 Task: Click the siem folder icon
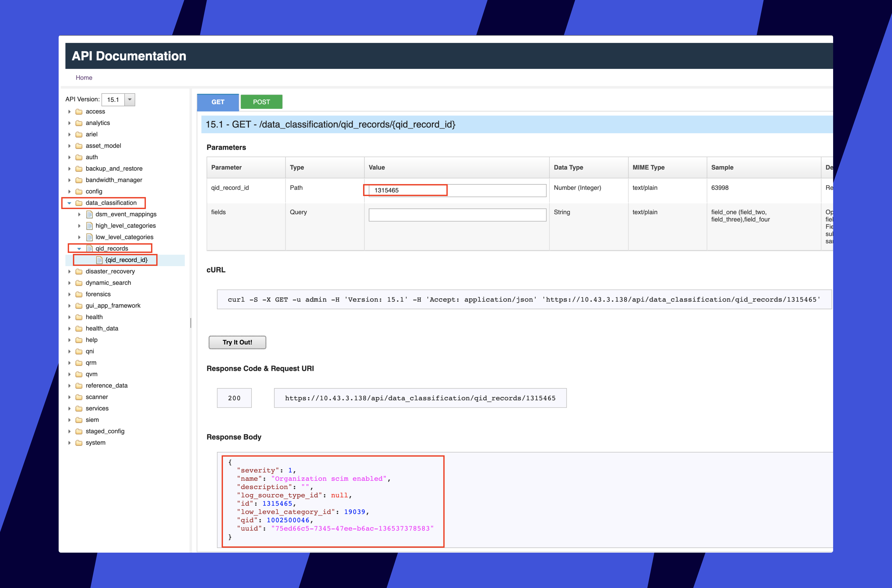pos(79,420)
